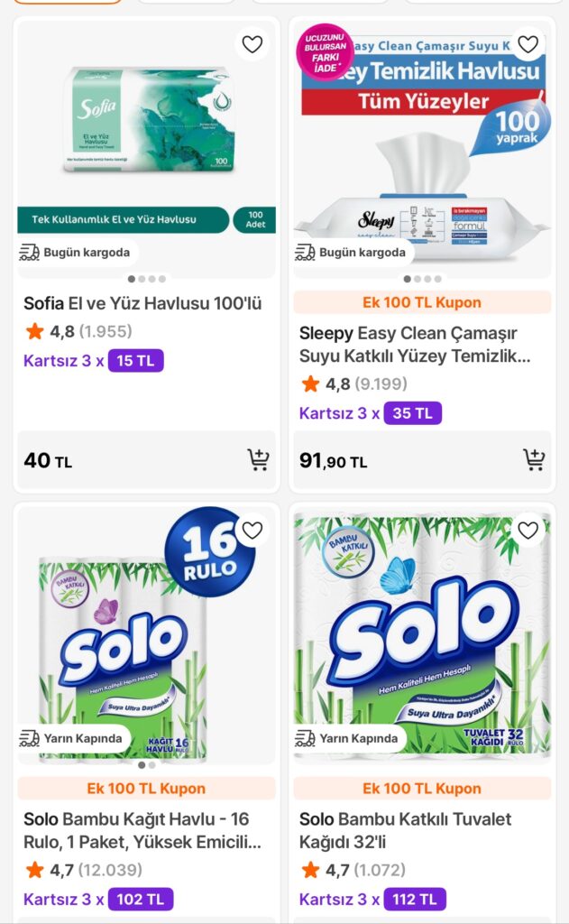Click the 15 TL installment badge

(135, 361)
